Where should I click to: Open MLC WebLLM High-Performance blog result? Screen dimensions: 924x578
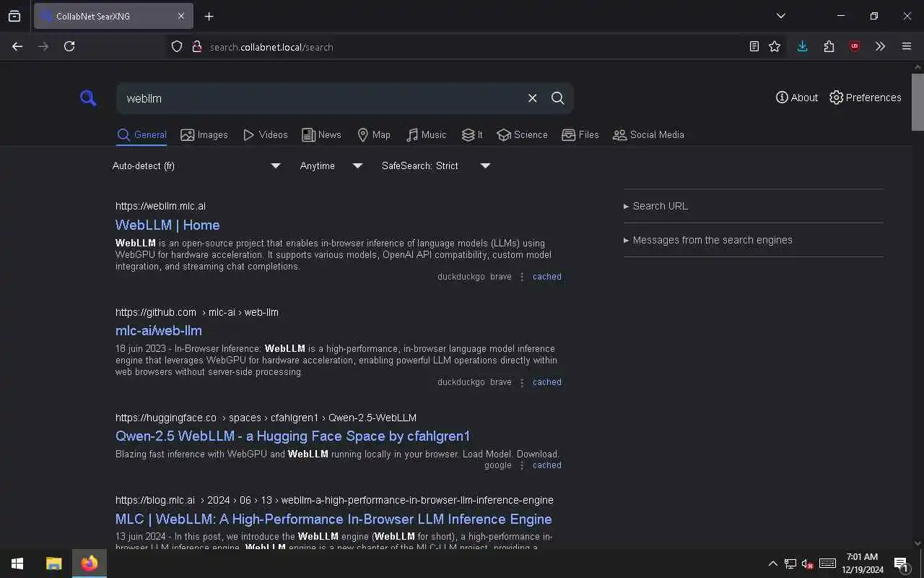pos(334,519)
